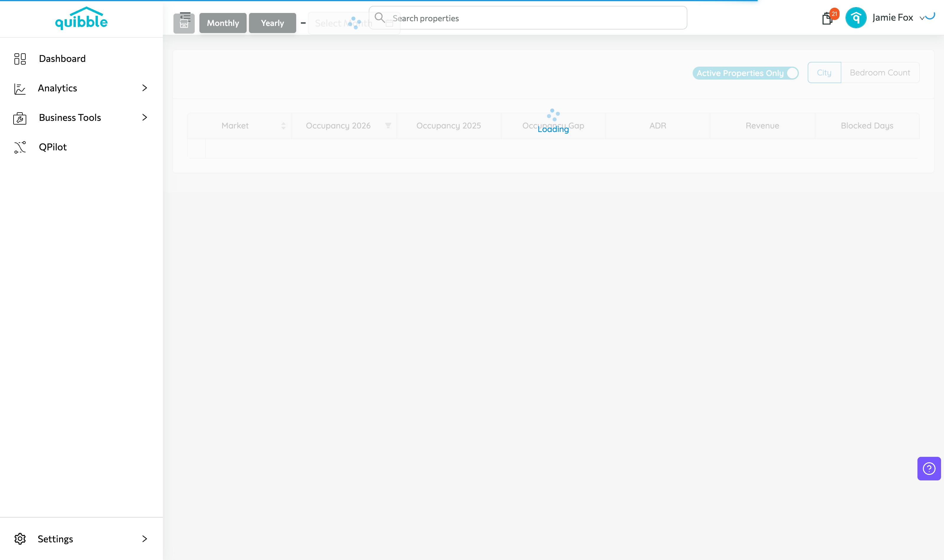944x560 pixels.
Task: Switch to the City grouping tab
Action: (824, 73)
